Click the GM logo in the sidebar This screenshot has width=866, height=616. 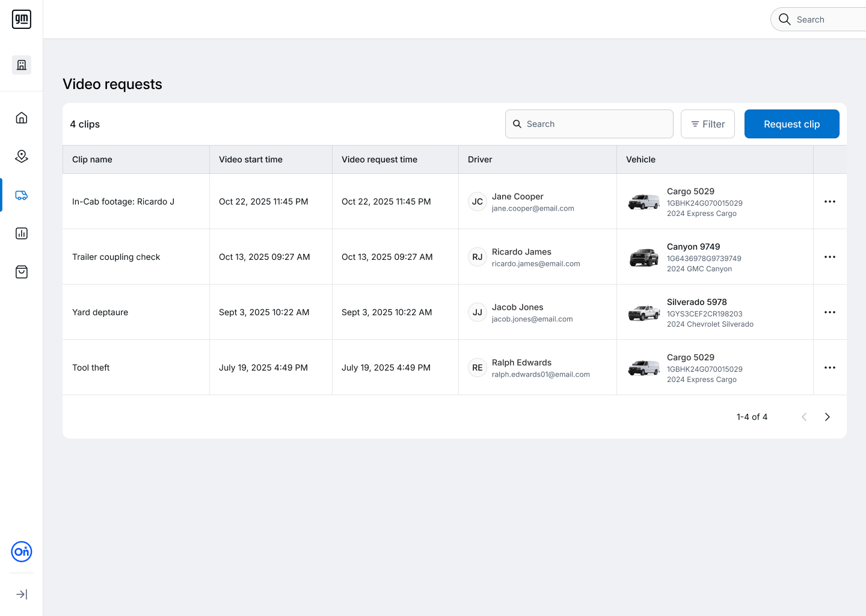[22, 19]
